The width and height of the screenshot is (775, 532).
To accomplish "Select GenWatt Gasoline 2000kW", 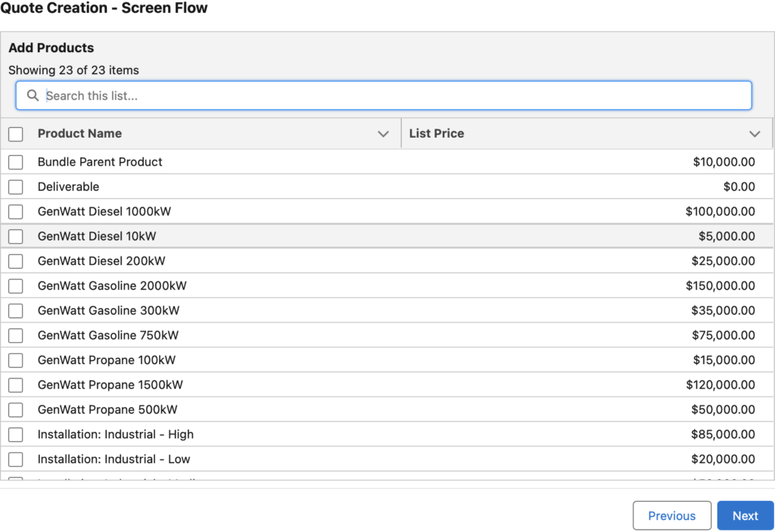I will tap(15, 285).
